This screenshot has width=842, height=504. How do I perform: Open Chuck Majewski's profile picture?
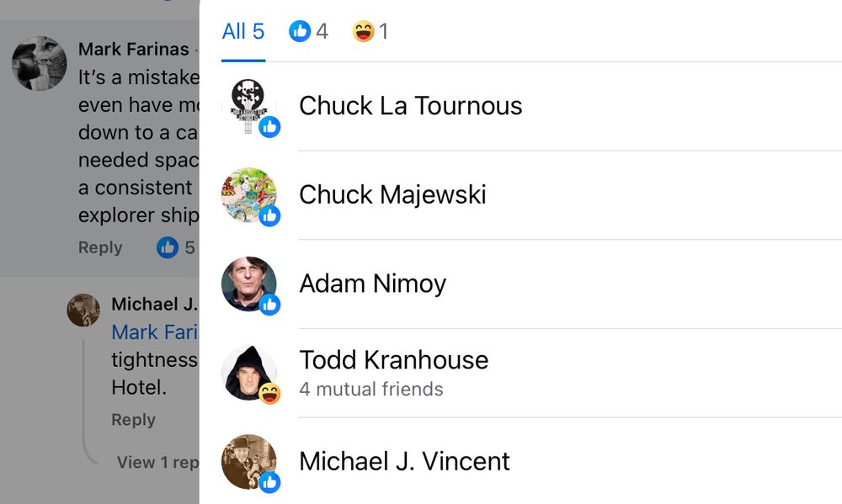(x=248, y=195)
